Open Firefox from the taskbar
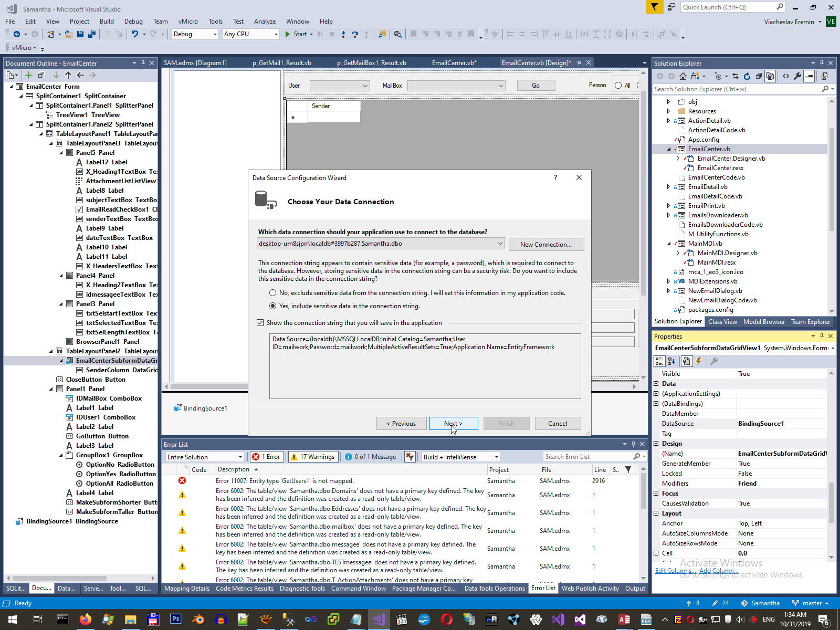 click(x=85, y=619)
